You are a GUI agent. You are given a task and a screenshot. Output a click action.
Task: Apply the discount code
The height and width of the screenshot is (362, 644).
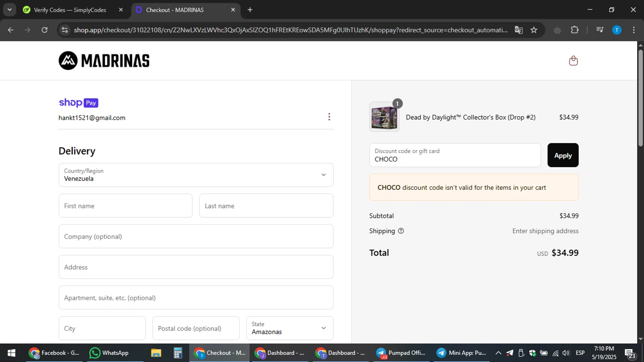563,155
